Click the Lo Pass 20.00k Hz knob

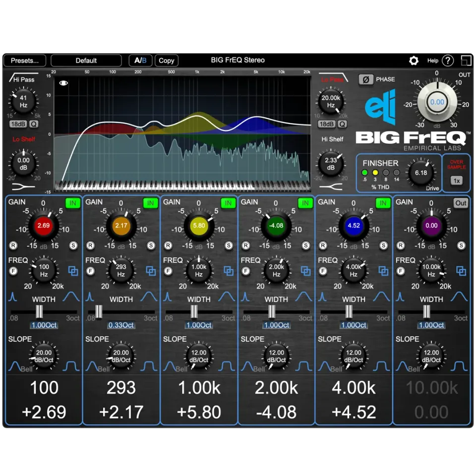coord(331,102)
